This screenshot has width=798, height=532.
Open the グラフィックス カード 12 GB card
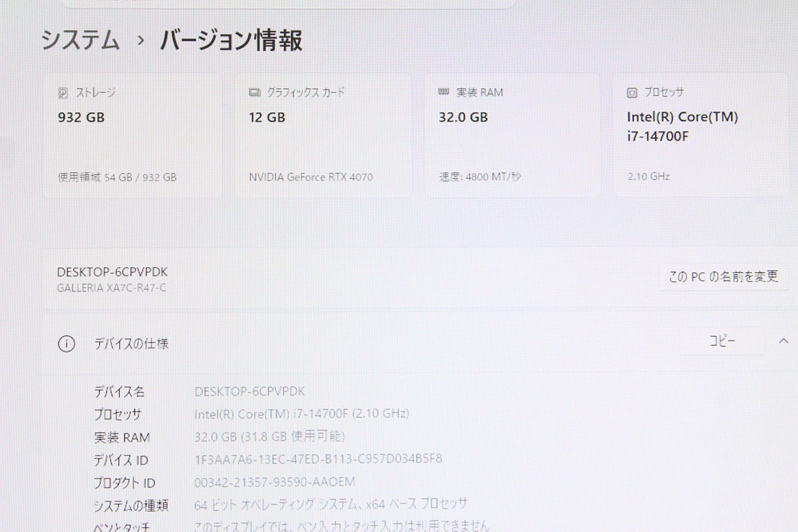323,135
